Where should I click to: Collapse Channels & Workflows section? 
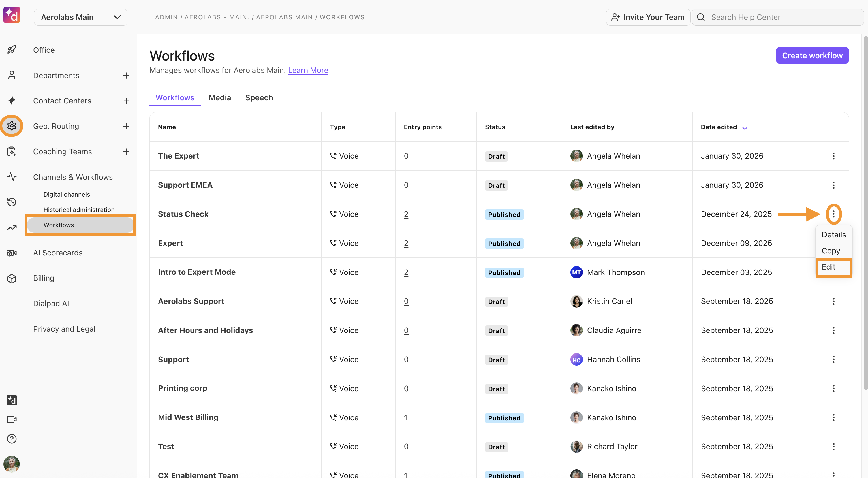[73, 177]
